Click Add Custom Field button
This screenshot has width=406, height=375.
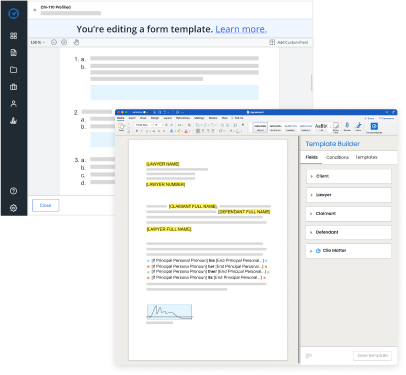click(x=289, y=42)
